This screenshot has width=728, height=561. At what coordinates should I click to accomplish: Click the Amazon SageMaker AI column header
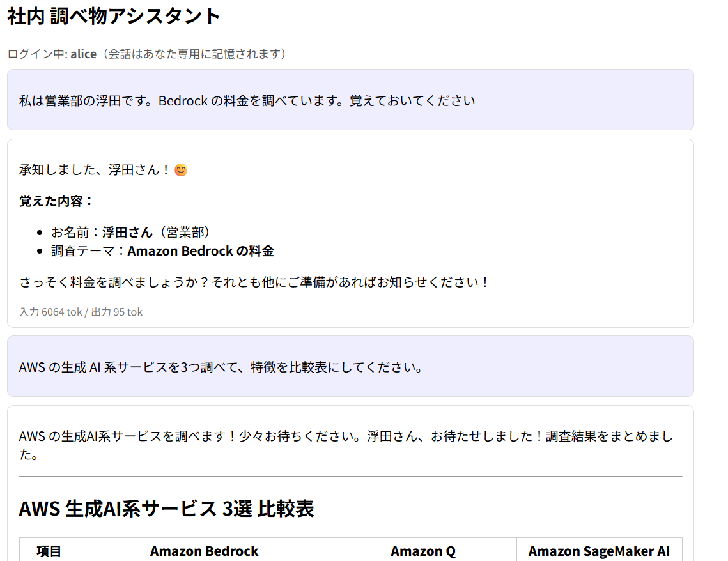pyautogui.click(x=599, y=551)
